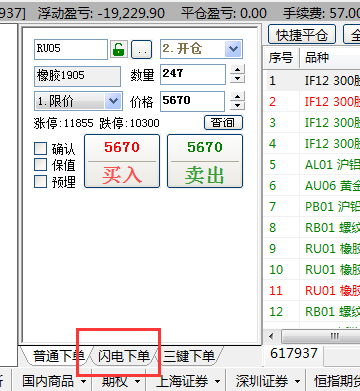Switch to the 三键下单 tab

point(189,356)
